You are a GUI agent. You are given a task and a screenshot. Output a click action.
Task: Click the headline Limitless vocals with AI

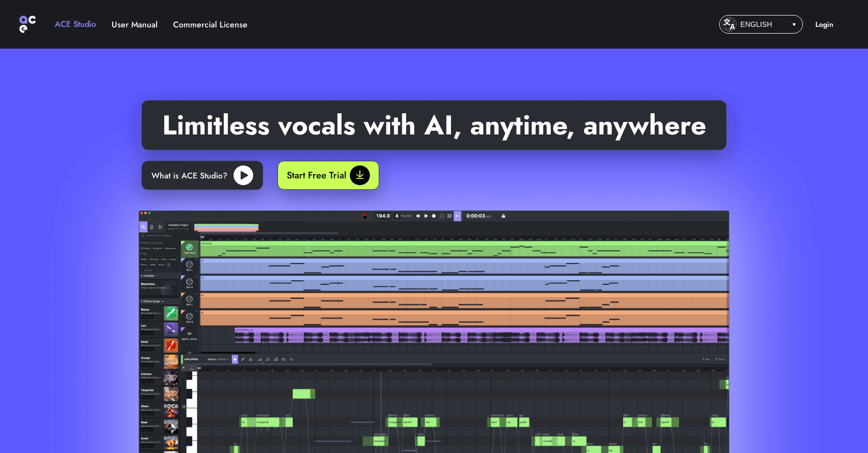(x=434, y=125)
